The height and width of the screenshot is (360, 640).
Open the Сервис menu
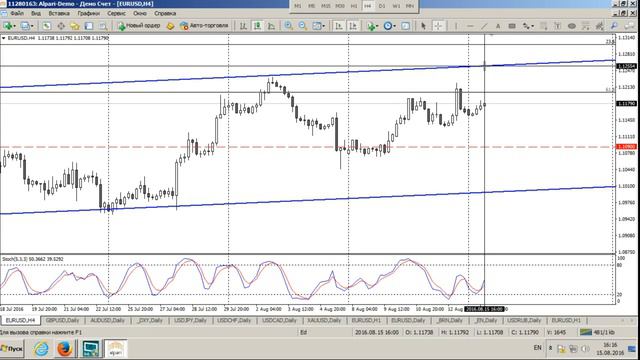(116, 13)
